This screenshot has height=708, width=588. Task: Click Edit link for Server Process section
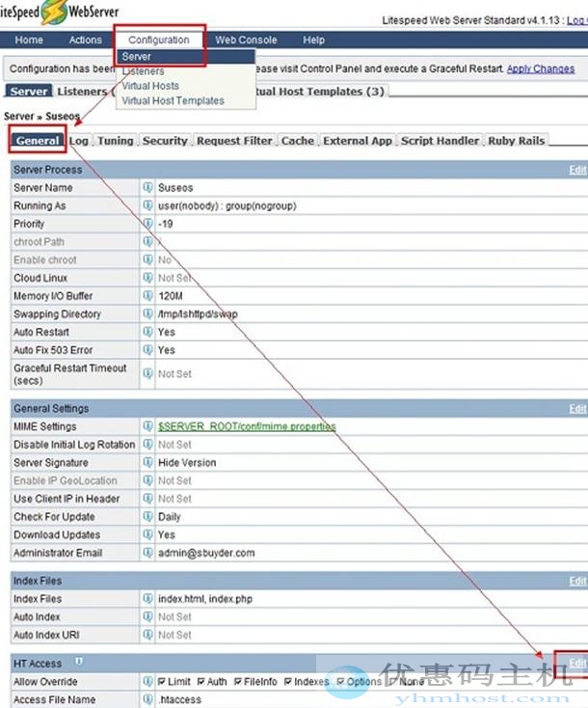point(576,170)
